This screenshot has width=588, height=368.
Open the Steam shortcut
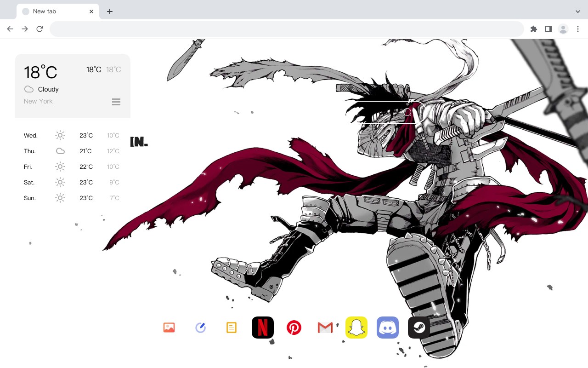[x=419, y=328]
